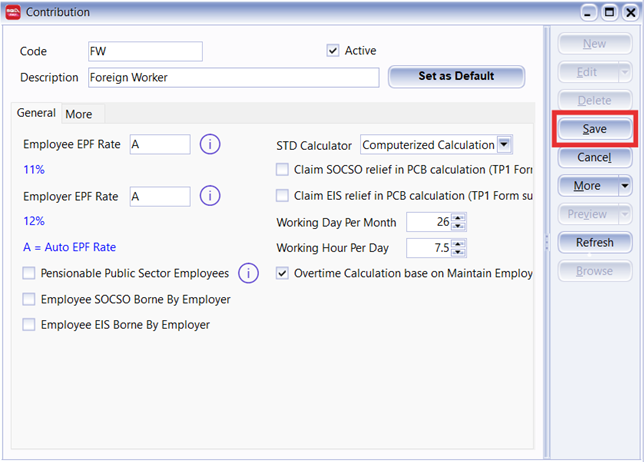Enable Employee SOCSO Borne By Employer
The height and width of the screenshot is (462, 644).
29,299
